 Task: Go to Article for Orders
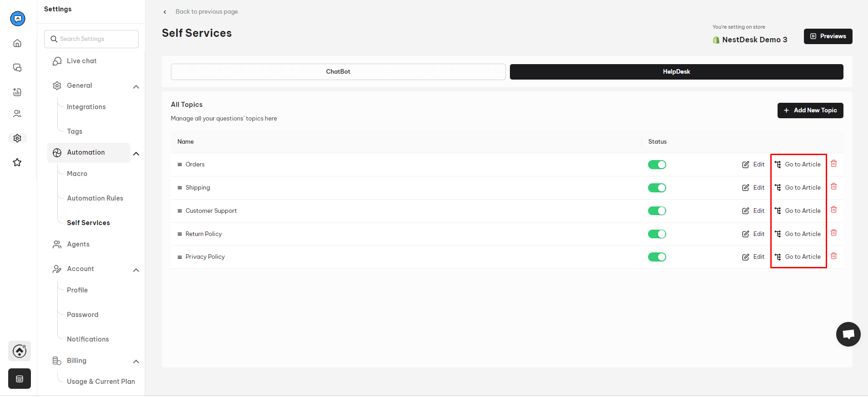tap(798, 165)
